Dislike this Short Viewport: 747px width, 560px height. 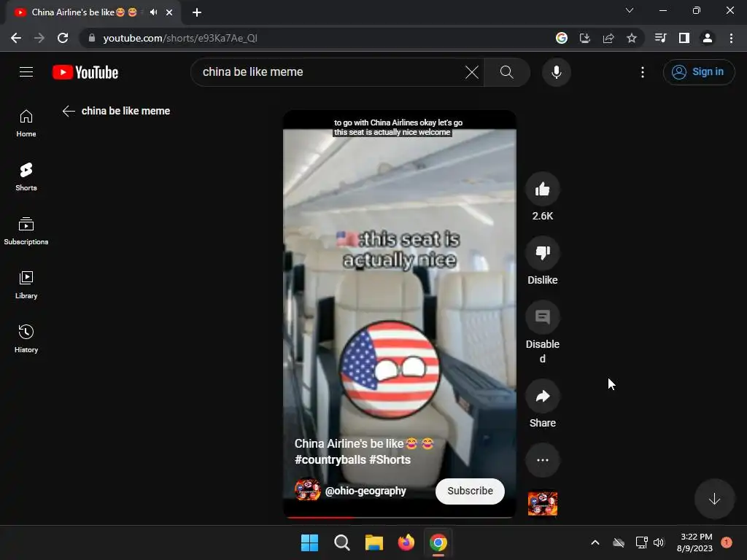(542, 253)
